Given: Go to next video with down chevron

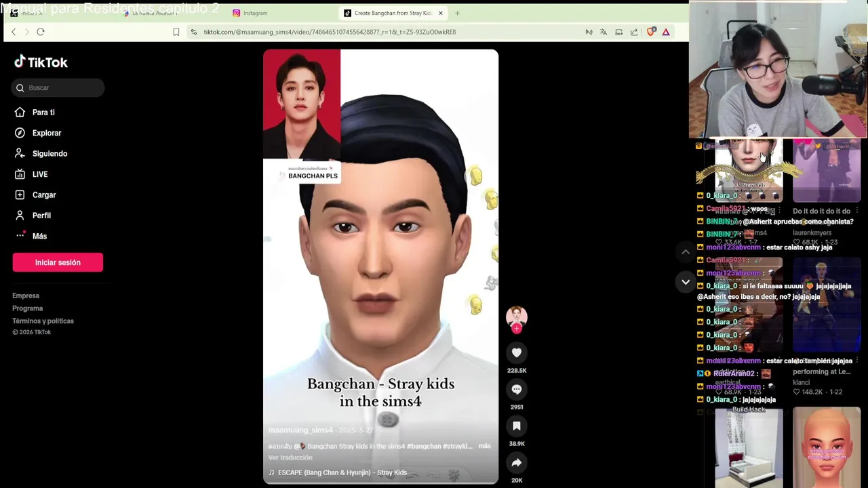Looking at the screenshot, I should 686,282.
